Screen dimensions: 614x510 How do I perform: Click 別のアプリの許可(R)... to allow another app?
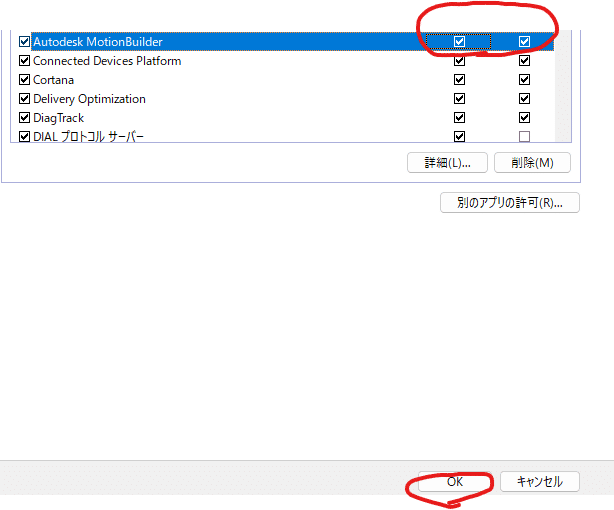509,203
